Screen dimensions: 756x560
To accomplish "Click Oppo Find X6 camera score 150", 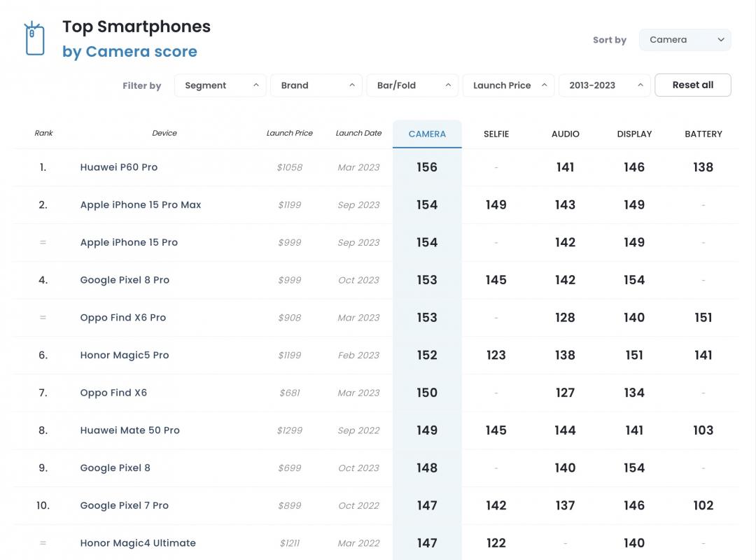I will point(427,393).
